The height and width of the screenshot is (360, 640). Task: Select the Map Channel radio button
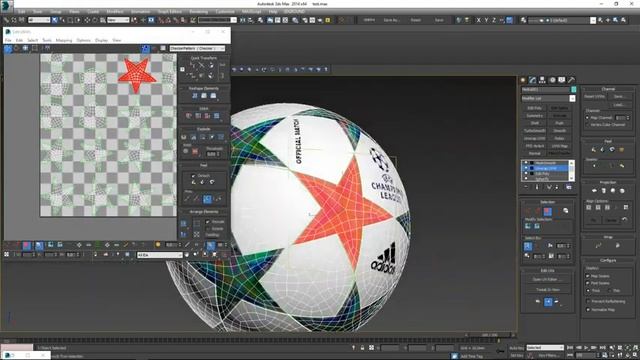click(x=588, y=118)
